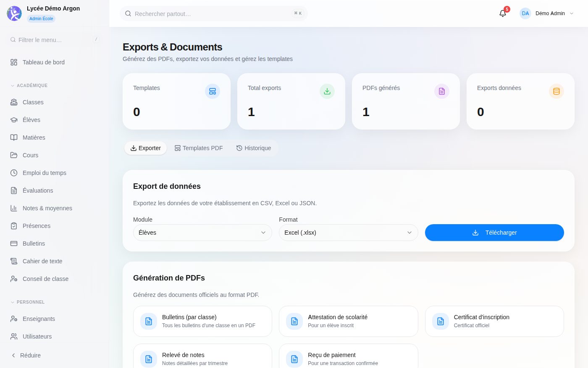Click the Télécharger button

click(494, 233)
